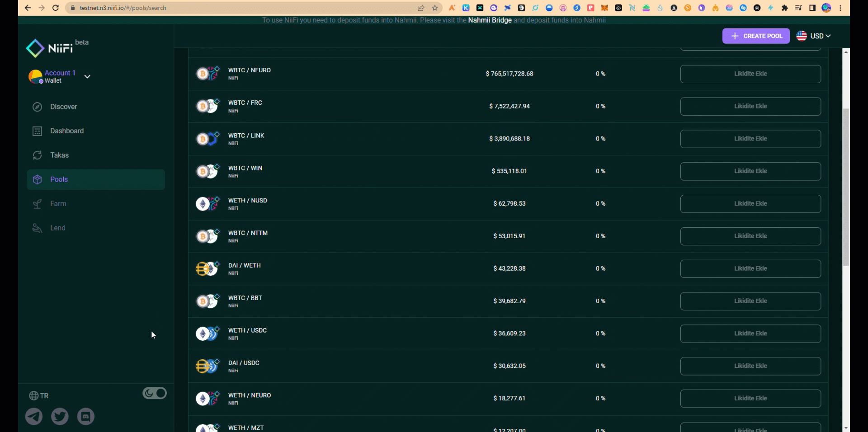Open the Takas menu item
The width and height of the screenshot is (868, 432).
click(96, 155)
